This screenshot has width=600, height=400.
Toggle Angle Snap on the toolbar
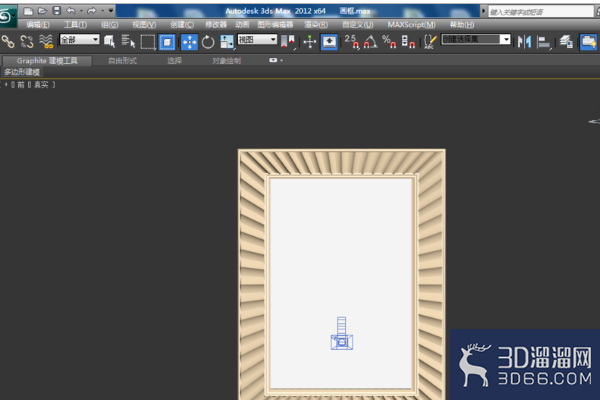tap(370, 41)
